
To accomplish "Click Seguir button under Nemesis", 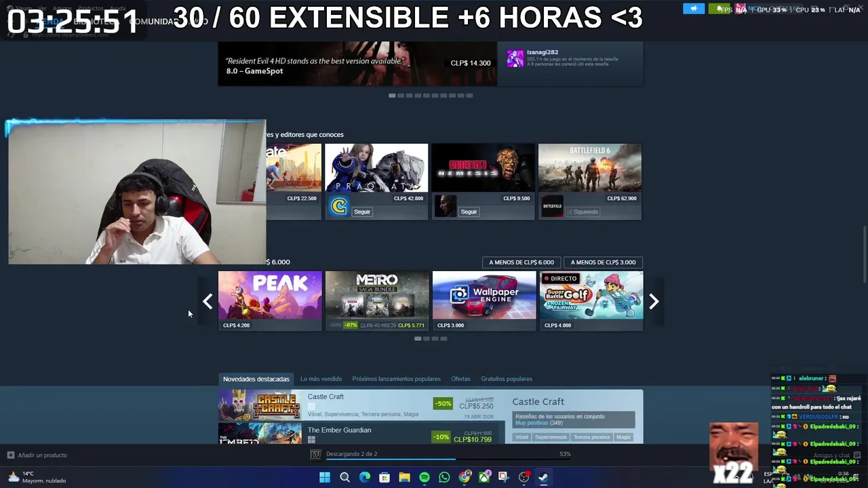I will pos(469,211).
